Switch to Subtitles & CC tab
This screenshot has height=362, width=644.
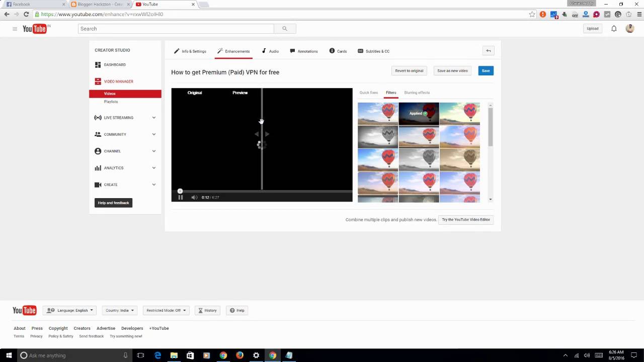[x=374, y=51]
